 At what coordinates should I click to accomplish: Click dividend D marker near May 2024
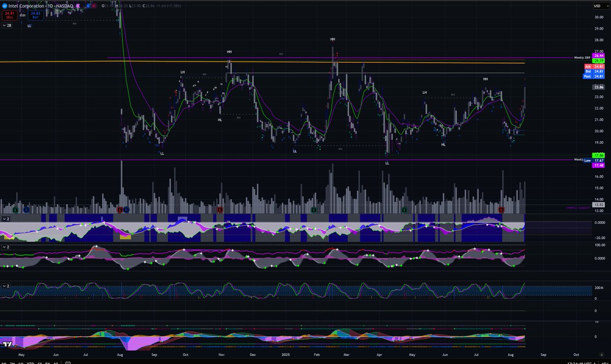click(x=26, y=209)
